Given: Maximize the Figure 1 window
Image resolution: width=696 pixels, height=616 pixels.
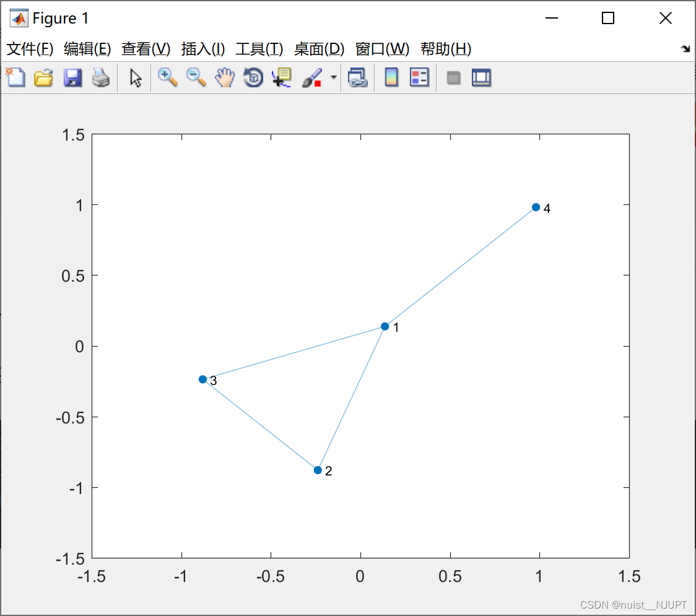Looking at the screenshot, I should (x=607, y=18).
